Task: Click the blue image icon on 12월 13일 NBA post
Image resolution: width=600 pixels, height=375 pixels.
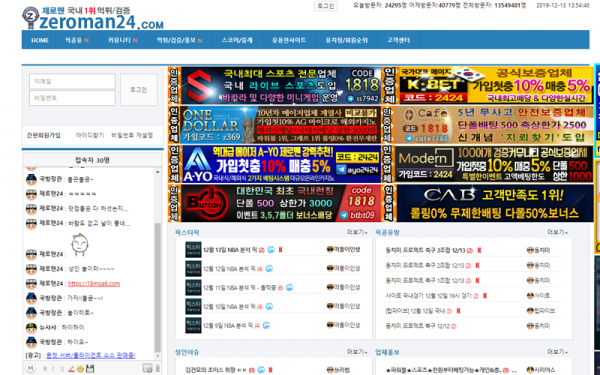Action: [x=271, y=250]
